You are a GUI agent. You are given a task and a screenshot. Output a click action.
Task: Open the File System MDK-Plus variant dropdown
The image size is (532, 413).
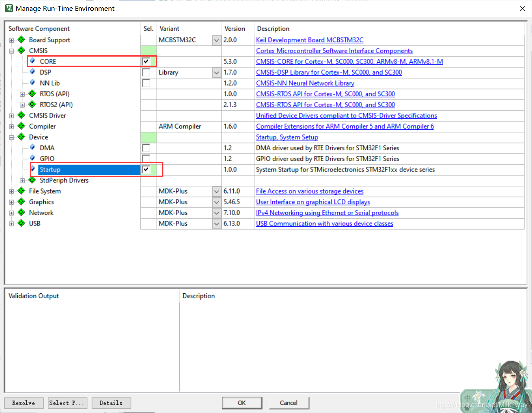217,191
